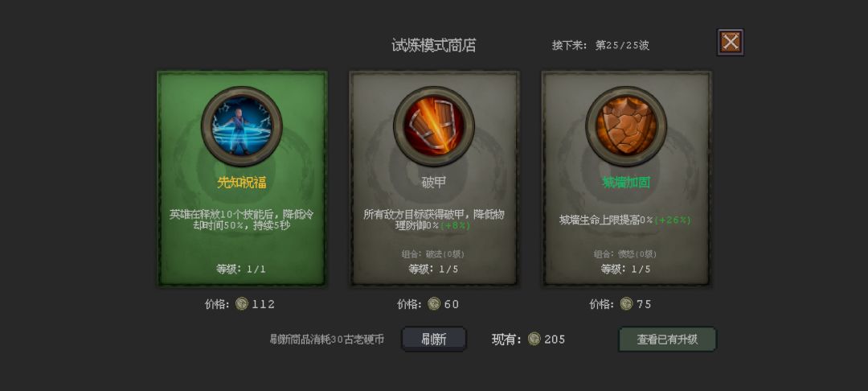
Task: Click the 城墙加固 cracked rock shield icon
Action: click(x=626, y=126)
